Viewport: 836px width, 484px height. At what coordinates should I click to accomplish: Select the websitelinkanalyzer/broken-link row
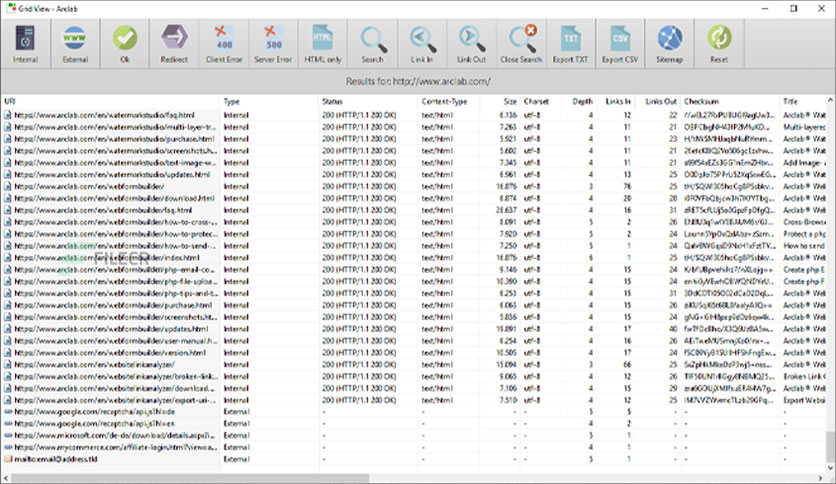(414, 376)
